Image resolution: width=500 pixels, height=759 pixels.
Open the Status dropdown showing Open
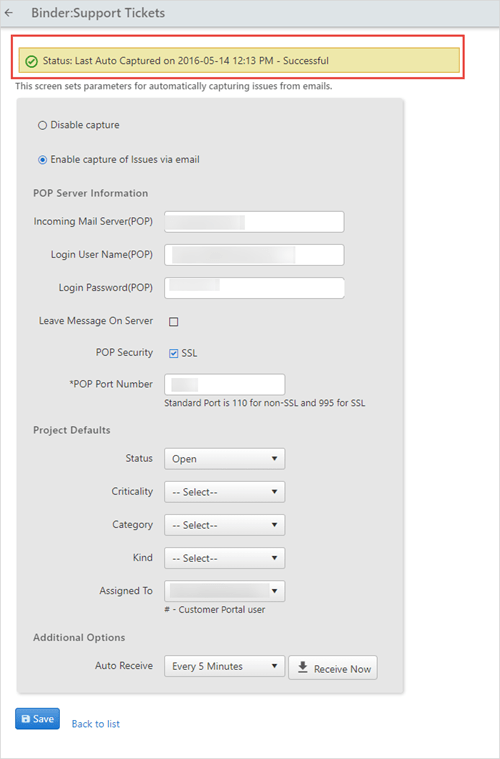pyautogui.click(x=225, y=459)
